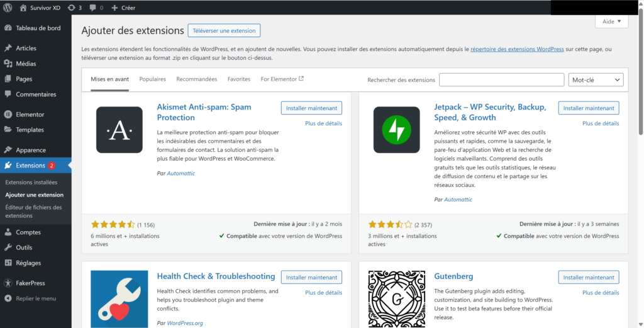Image resolution: width=644 pixels, height=328 pixels.
Task: Click the plugin search input field
Action: (501, 80)
